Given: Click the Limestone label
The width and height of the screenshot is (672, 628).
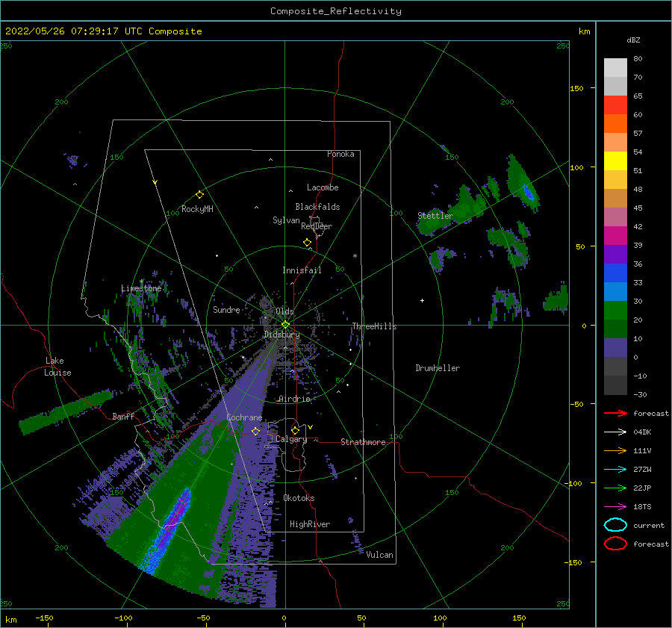Looking at the screenshot, I should [141, 288].
